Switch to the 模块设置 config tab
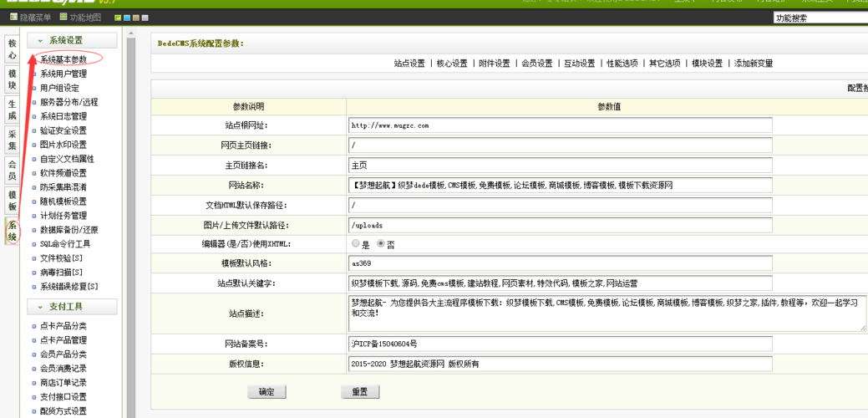The image size is (868, 418). pyautogui.click(x=708, y=64)
